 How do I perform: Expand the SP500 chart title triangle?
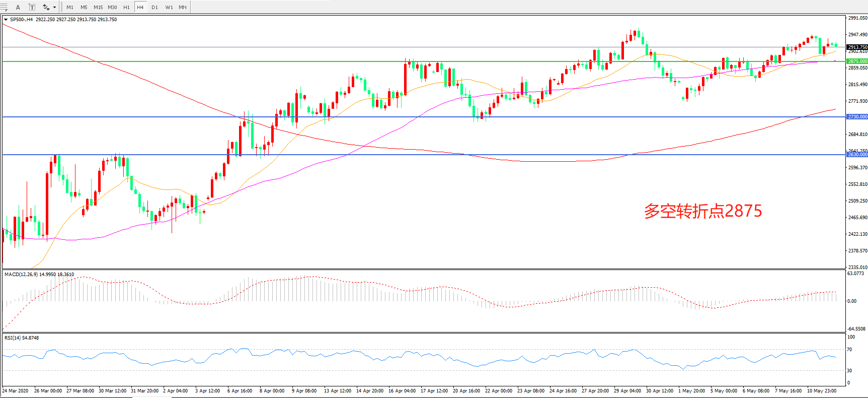click(6, 20)
